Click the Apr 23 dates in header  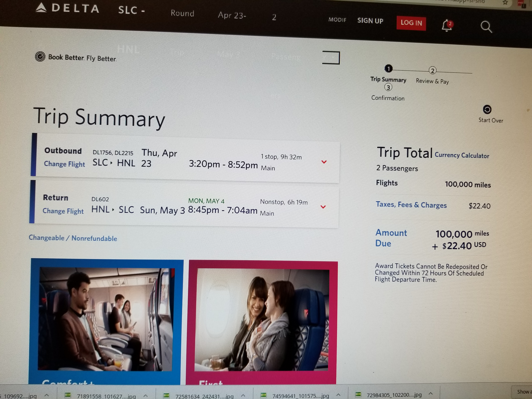pyautogui.click(x=232, y=15)
